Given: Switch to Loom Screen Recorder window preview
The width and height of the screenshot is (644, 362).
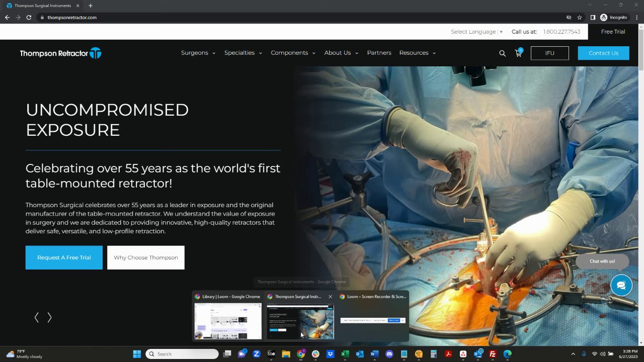Looking at the screenshot, I should pos(373,316).
